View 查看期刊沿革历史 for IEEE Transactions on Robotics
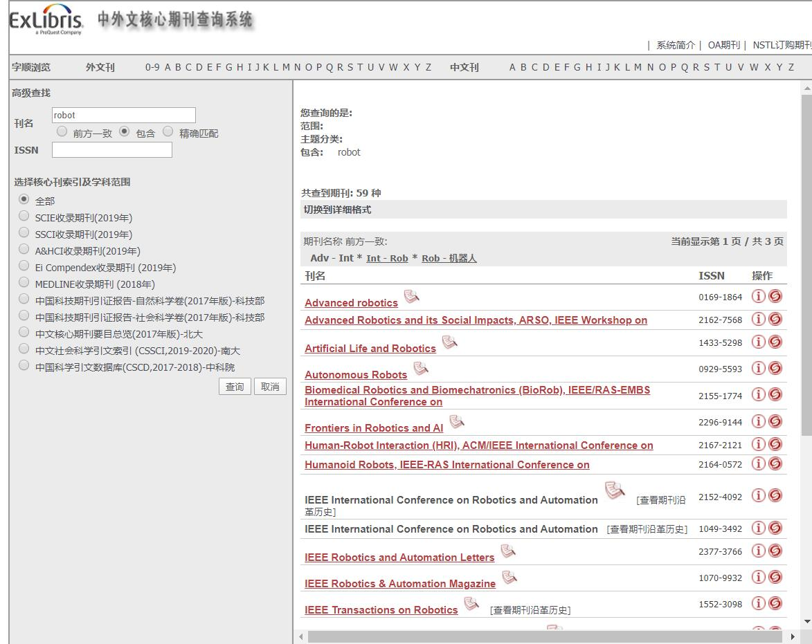Image resolution: width=812 pixels, height=644 pixels. pos(530,610)
